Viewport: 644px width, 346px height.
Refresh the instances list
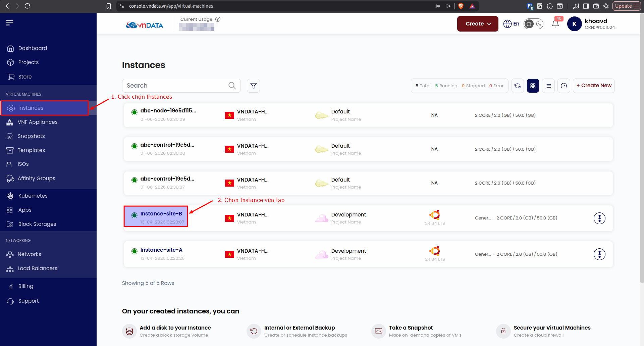click(518, 86)
